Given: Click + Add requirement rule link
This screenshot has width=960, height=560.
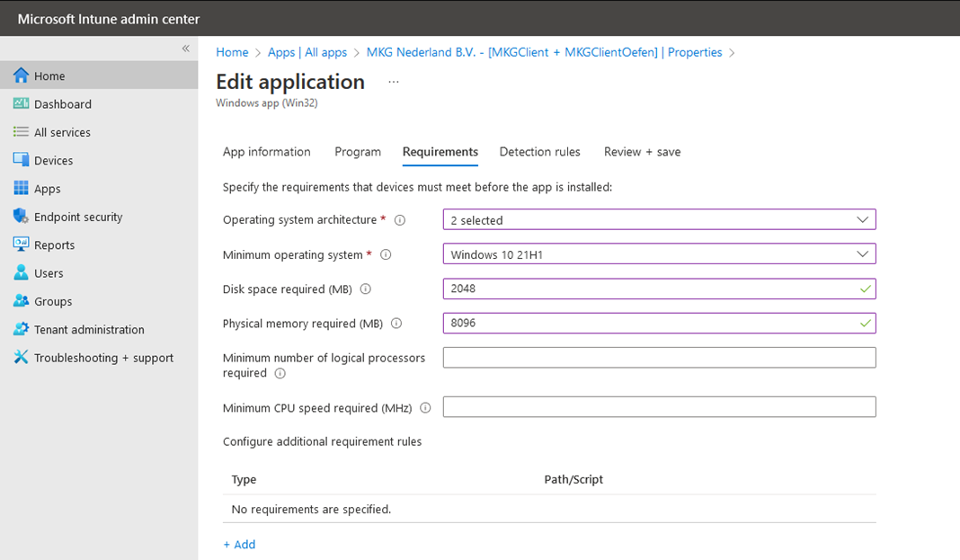Looking at the screenshot, I should tap(239, 544).
